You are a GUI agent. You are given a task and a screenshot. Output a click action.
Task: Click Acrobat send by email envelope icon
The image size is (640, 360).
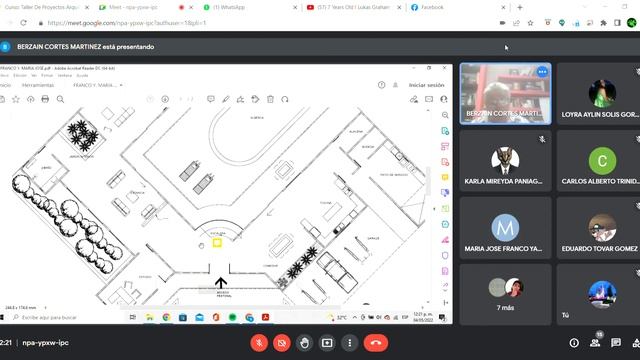(429, 99)
